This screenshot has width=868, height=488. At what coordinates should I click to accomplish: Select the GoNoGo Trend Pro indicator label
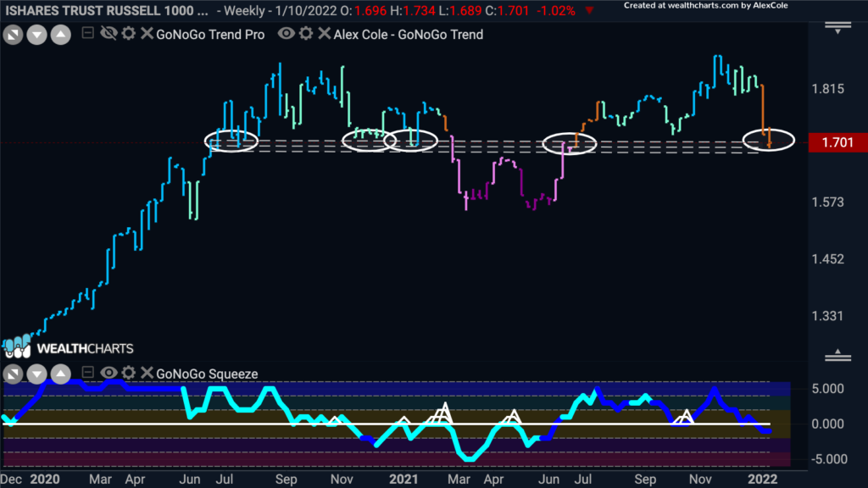coord(210,34)
